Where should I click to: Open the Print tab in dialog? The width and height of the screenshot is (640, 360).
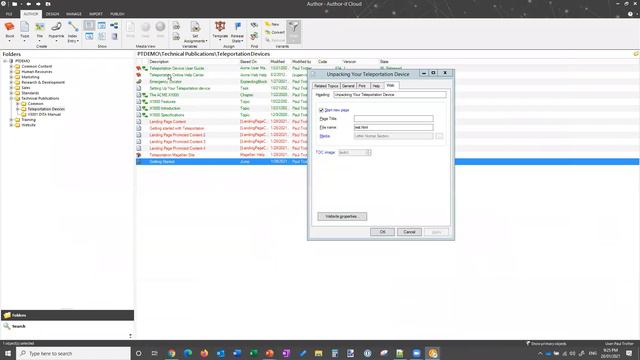pyautogui.click(x=362, y=86)
